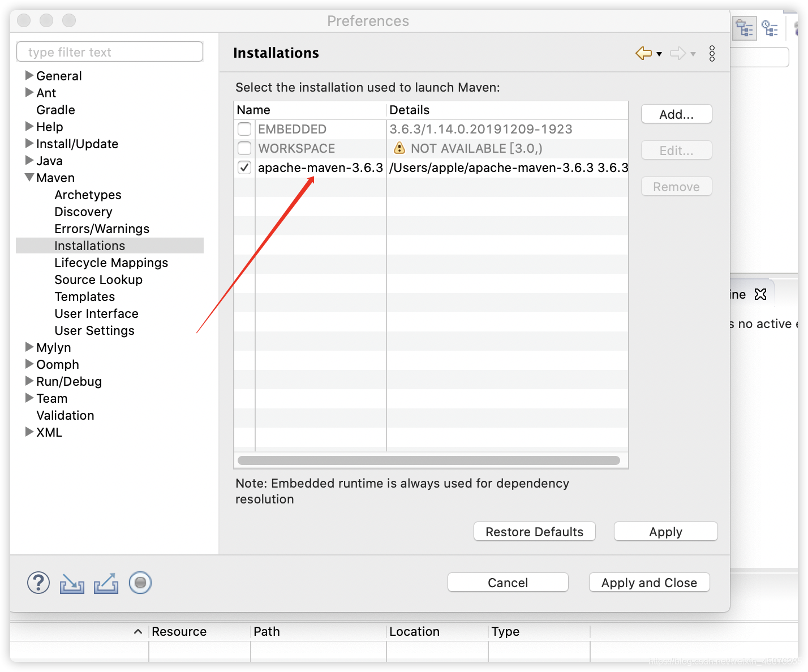
Task: Click the horizontal scrollbar of installations table
Action: (429, 460)
